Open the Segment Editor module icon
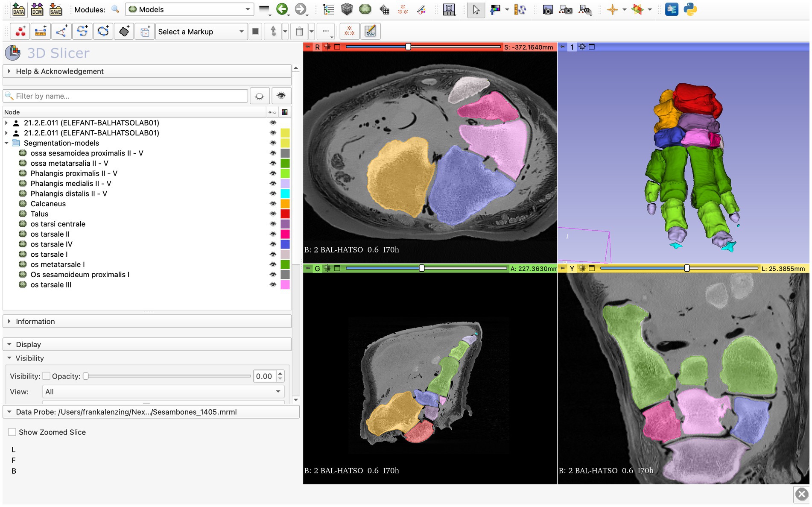The height and width of the screenshot is (507, 812). tap(421, 9)
